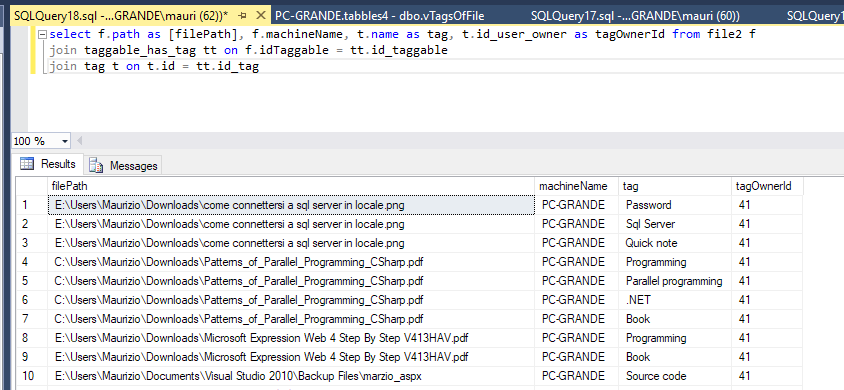Click the 'Source code' tag cell
Viewport: 844px width, 390px height.
click(x=675, y=376)
